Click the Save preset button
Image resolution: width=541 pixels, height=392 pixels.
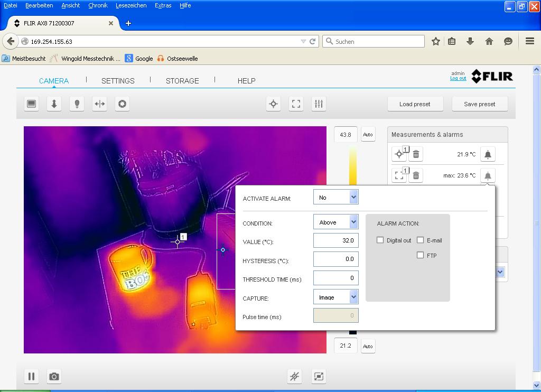click(x=479, y=104)
